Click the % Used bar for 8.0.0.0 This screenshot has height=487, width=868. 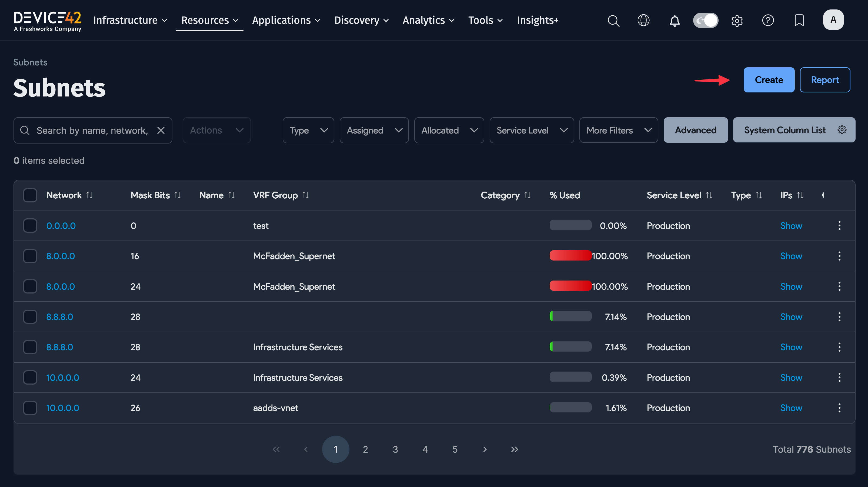point(570,256)
